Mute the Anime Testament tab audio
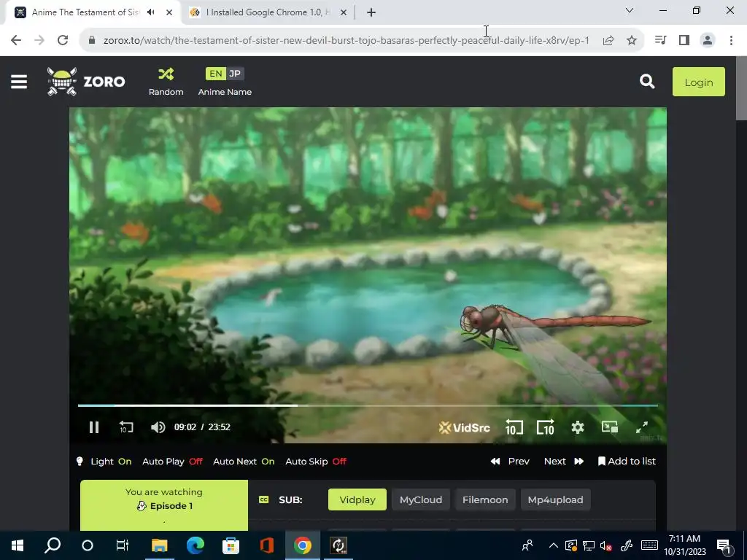Image resolution: width=747 pixels, height=560 pixels. coord(151,12)
